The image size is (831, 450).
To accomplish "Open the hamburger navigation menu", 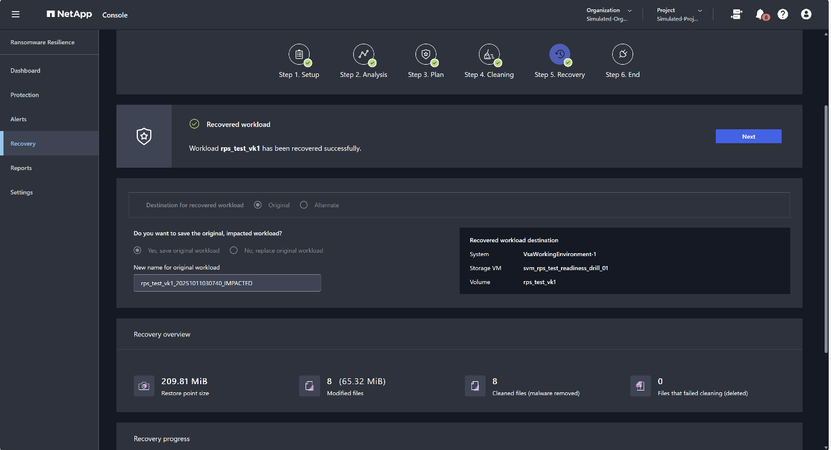I will tap(15, 14).
